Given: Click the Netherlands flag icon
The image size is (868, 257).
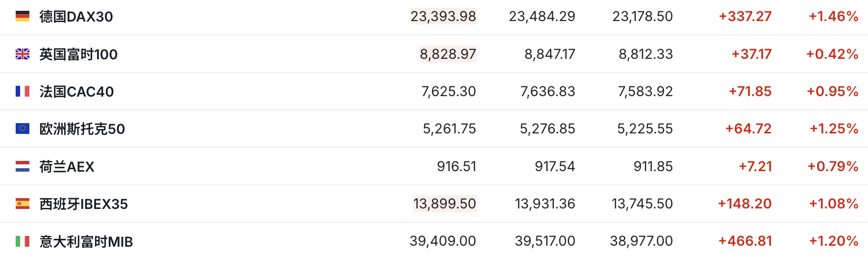Looking at the screenshot, I should point(23,166).
